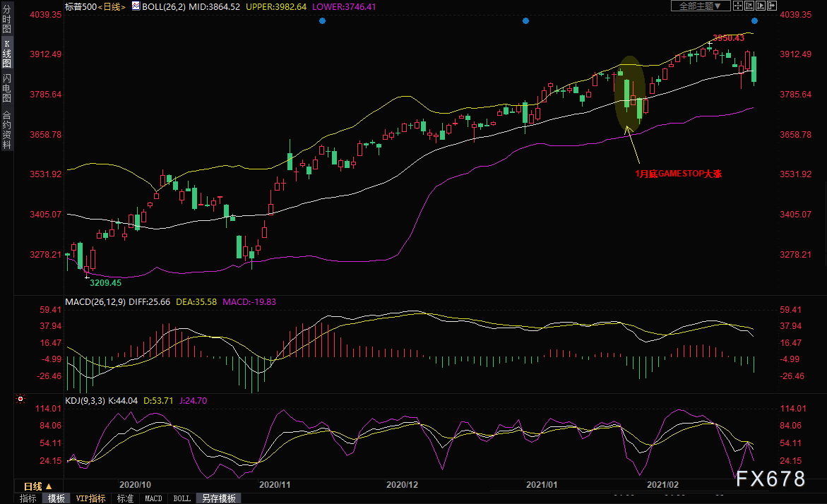Viewport: 827px width, 504px height.
Task: Click the red sun icon beside KDJ
Action: coord(20,399)
